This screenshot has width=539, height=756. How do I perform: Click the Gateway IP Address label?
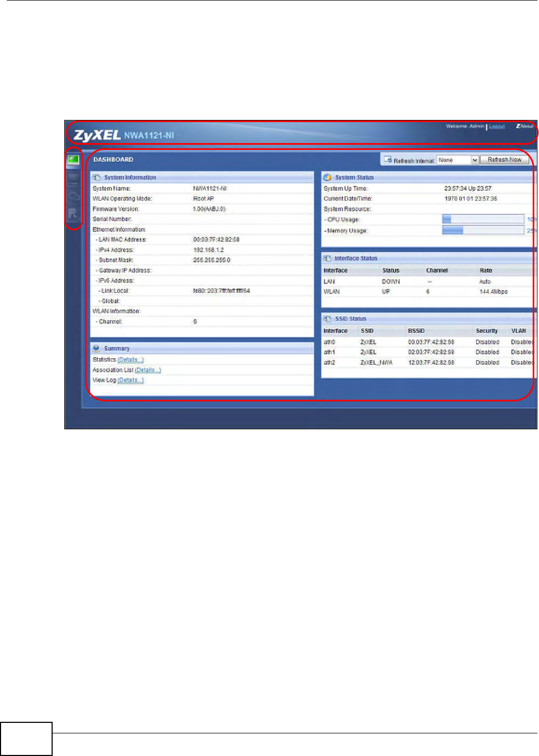125,270
